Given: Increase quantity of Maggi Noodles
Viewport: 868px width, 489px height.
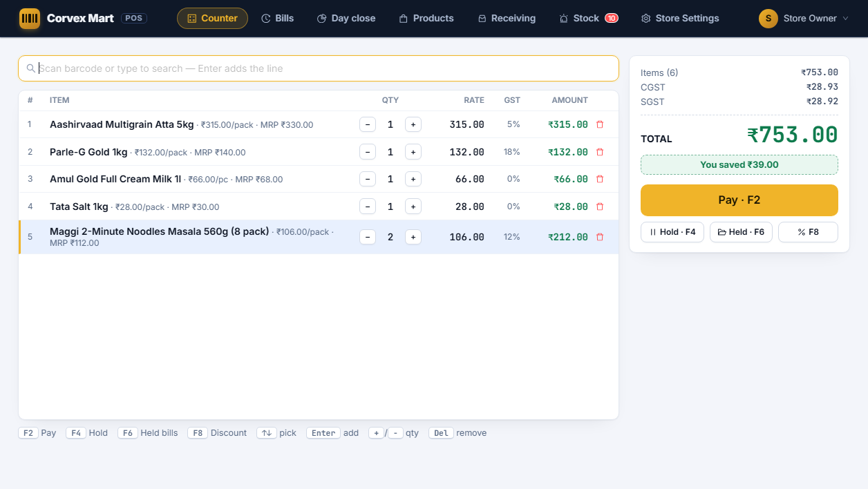Looking at the screenshot, I should point(413,237).
